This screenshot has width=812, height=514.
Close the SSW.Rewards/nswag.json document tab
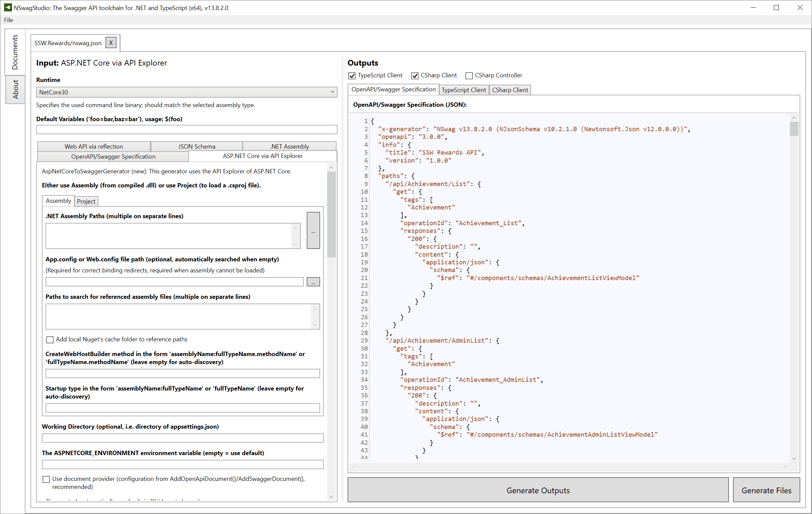coord(110,43)
